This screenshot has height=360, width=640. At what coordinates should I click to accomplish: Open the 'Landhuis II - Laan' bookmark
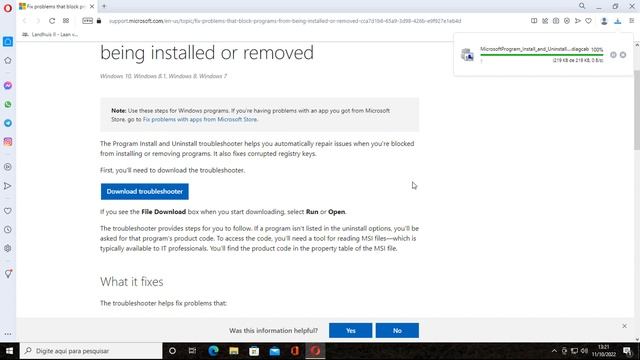pos(50,35)
